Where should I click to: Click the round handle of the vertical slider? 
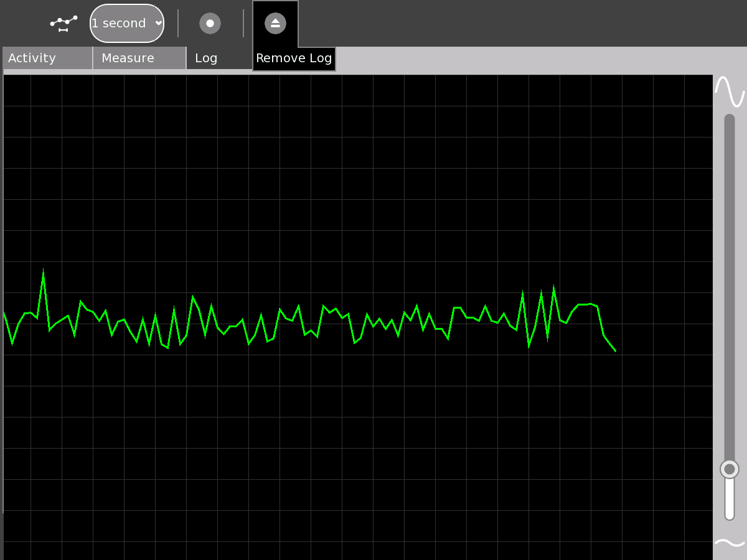(x=730, y=469)
